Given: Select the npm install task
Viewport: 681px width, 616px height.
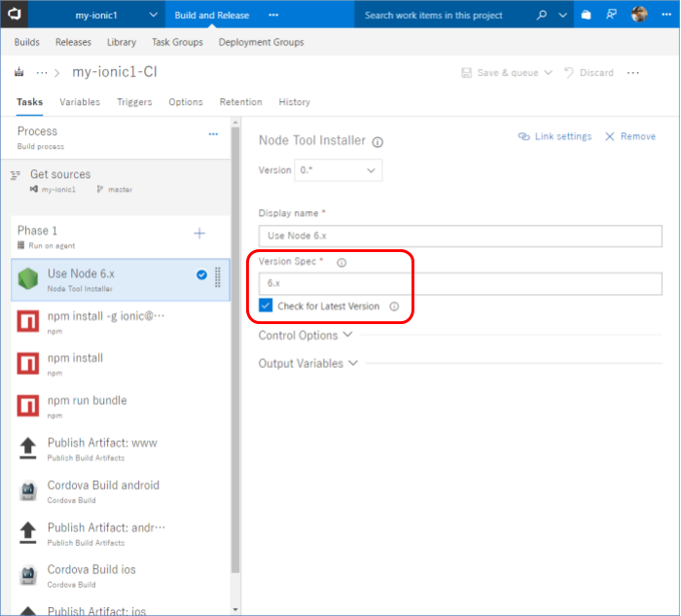Looking at the screenshot, I should tap(121, 365).
